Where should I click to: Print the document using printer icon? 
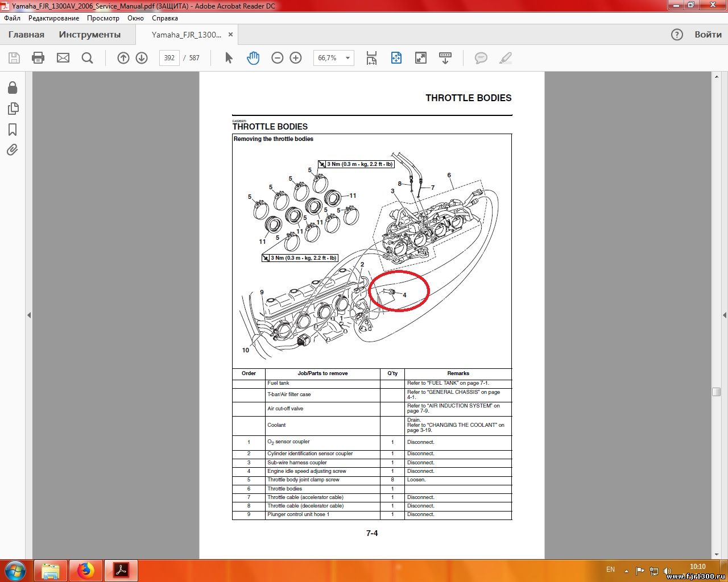click(38, 58)
